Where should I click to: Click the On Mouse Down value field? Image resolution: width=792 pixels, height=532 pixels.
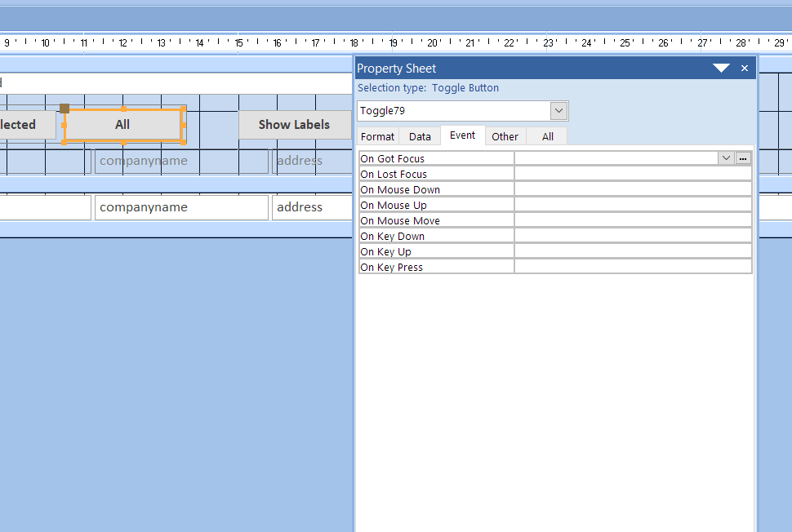pyautogui.click(x=633, y=190)
